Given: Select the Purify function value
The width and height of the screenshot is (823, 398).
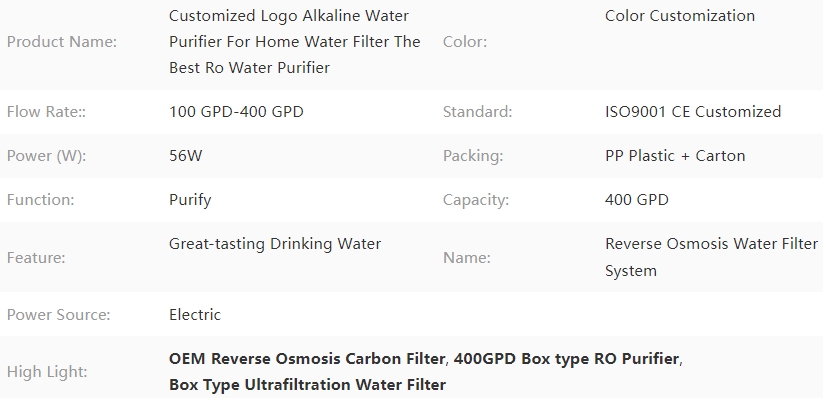Looking at the screenshot, I should (x=190, y=200).
